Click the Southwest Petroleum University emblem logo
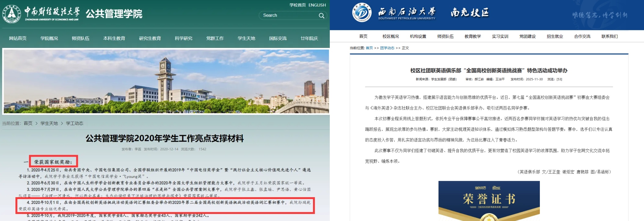Viewport: 644px width, 221px height. tap(362, 13)
